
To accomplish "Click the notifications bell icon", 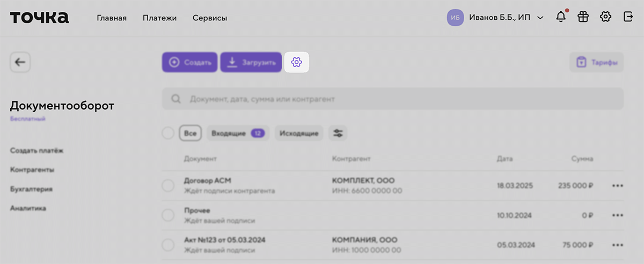I will (561, 17).
